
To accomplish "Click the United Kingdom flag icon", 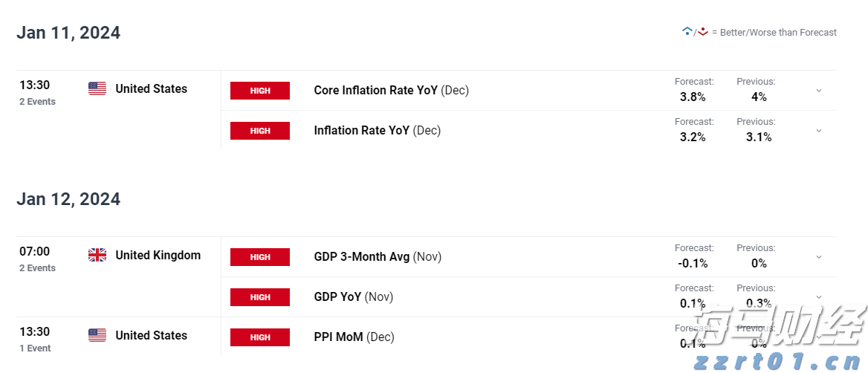I will [97, 256].
